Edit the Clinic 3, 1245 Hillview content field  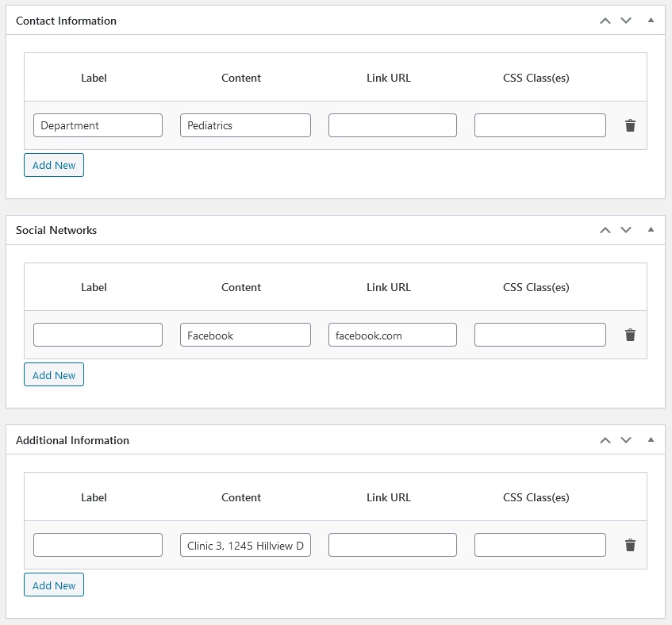(246, 545)
